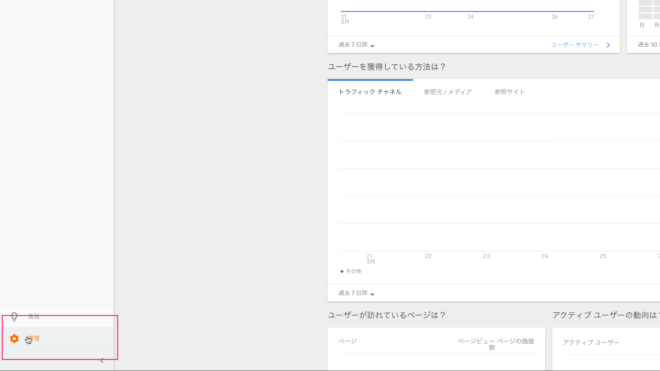Switch to the 参照サイト tab
Image resolution: width=660 pixels, height=371 pixels.
point(509,92)
